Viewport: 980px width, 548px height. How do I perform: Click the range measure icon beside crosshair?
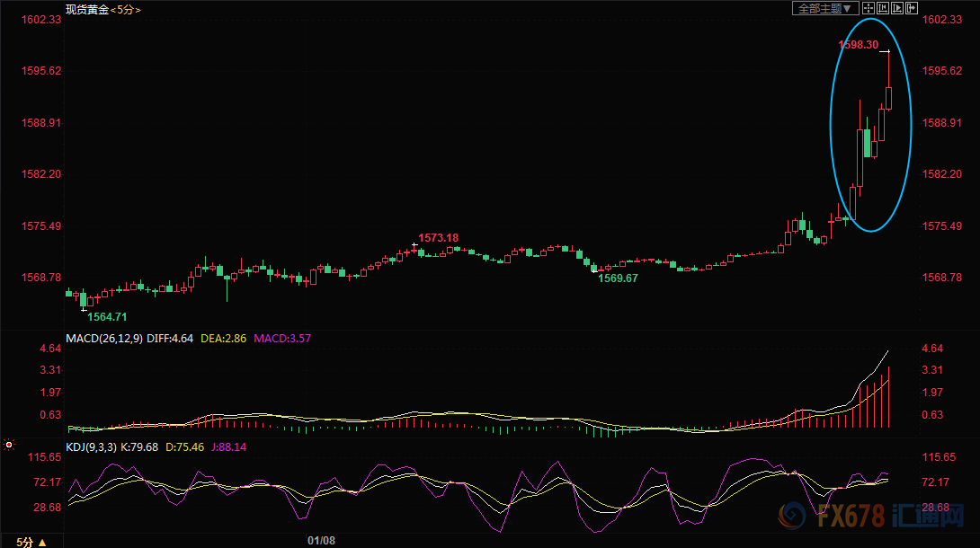[x=880, y=8]
